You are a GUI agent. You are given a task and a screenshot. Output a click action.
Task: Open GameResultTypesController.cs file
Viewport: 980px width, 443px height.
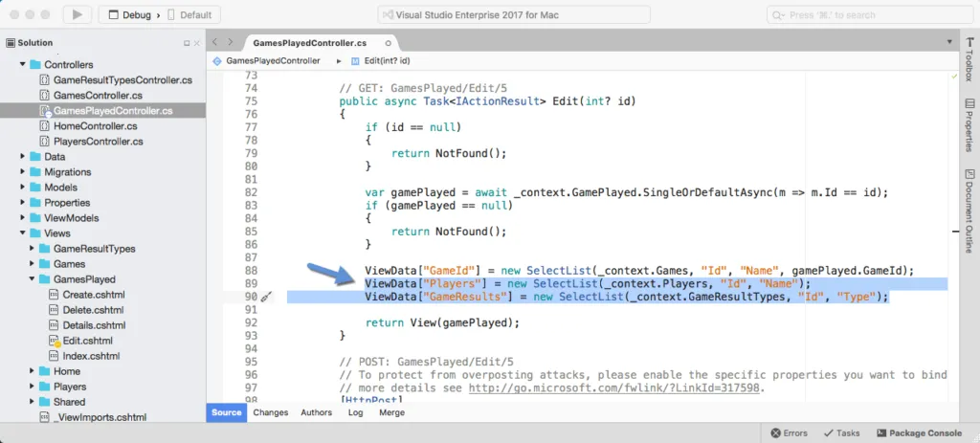[x=122, y=80]
